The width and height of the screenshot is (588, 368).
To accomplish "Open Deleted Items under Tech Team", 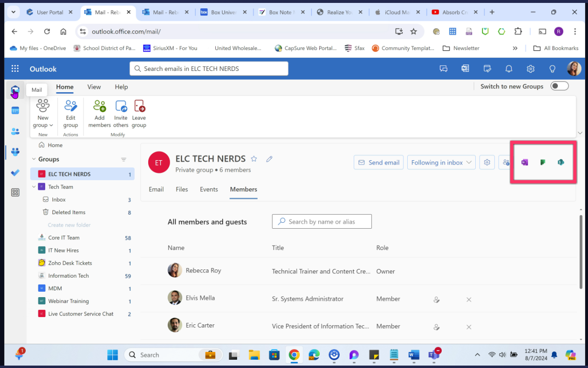I will (83, 212).
